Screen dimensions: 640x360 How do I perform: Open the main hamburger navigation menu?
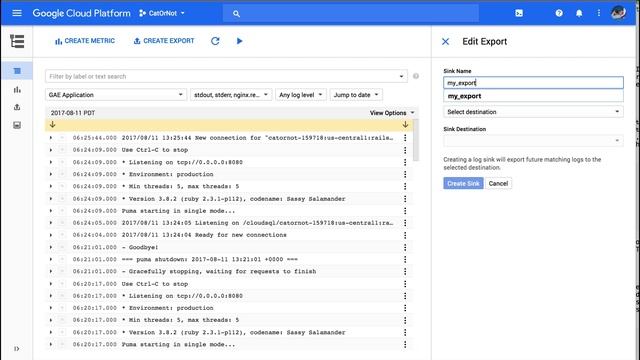coord(17,13)
